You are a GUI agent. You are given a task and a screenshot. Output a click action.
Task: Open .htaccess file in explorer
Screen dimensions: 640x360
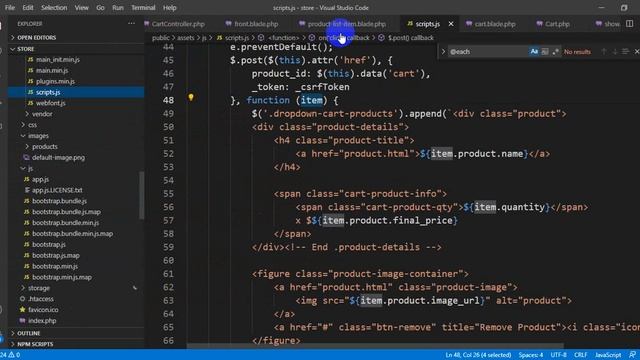click(41, 299)
